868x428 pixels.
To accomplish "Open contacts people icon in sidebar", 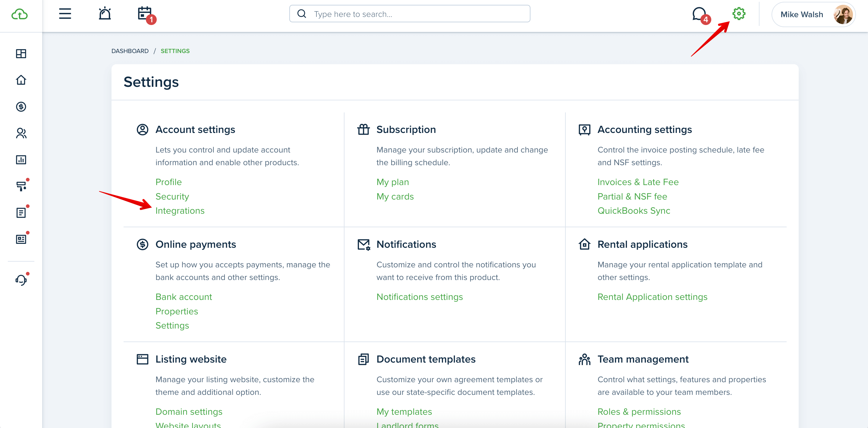I will pyautogui.click(x=21, y=133).
